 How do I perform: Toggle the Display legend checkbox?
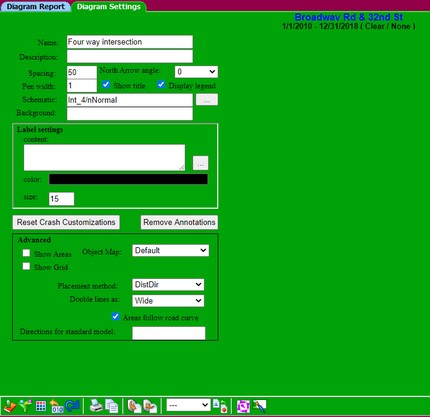pyautogui.click(x=161, y=85)
